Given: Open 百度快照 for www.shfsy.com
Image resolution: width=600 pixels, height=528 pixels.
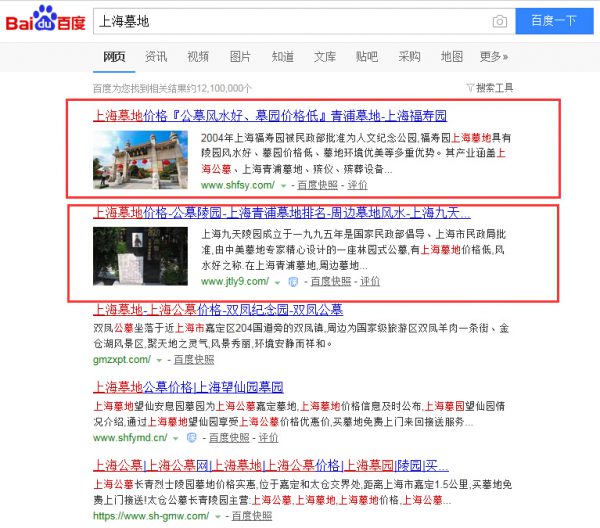Looking at the screenshot, I should pos(318,185).
